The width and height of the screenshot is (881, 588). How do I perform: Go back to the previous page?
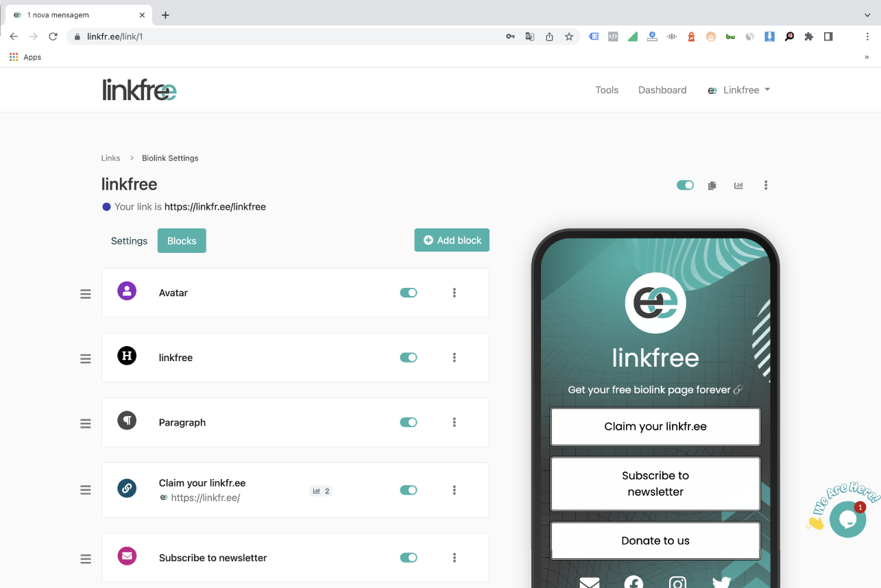point(14,37)
